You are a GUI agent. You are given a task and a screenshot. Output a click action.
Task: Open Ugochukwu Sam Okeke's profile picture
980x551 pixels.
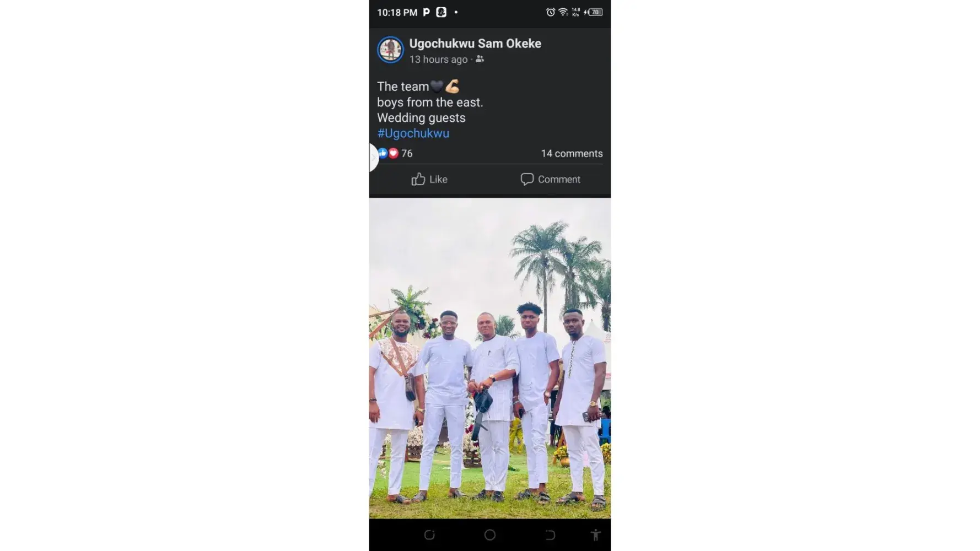click(390, 50)
